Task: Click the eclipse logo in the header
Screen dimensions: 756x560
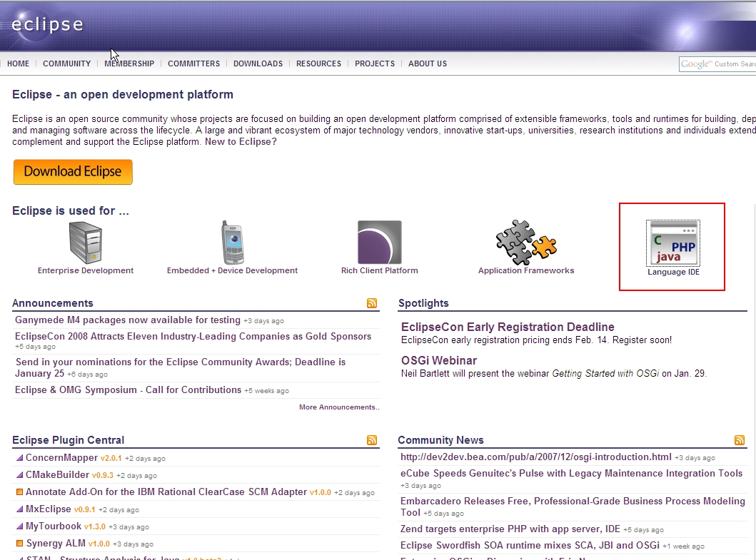Action: click(47, 24)
